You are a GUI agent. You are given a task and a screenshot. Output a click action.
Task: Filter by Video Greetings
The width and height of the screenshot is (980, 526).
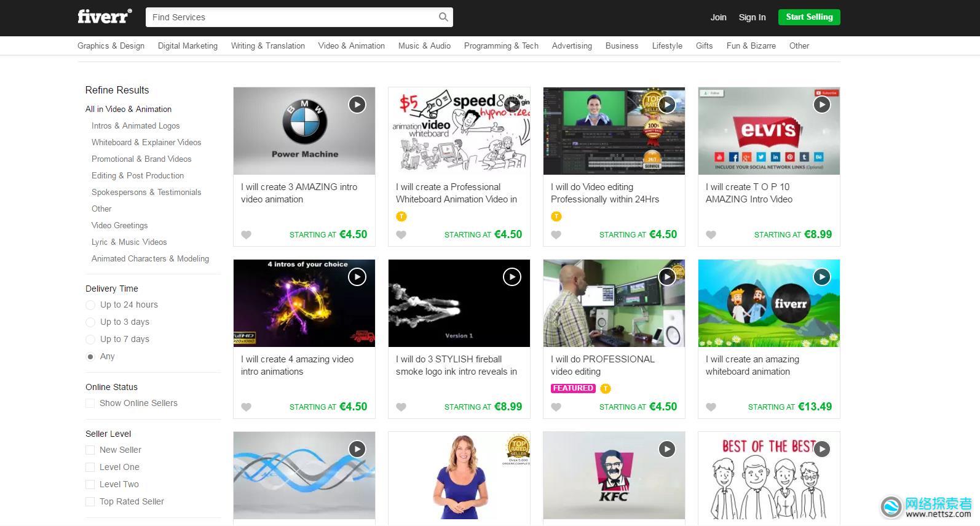point(119,225)
